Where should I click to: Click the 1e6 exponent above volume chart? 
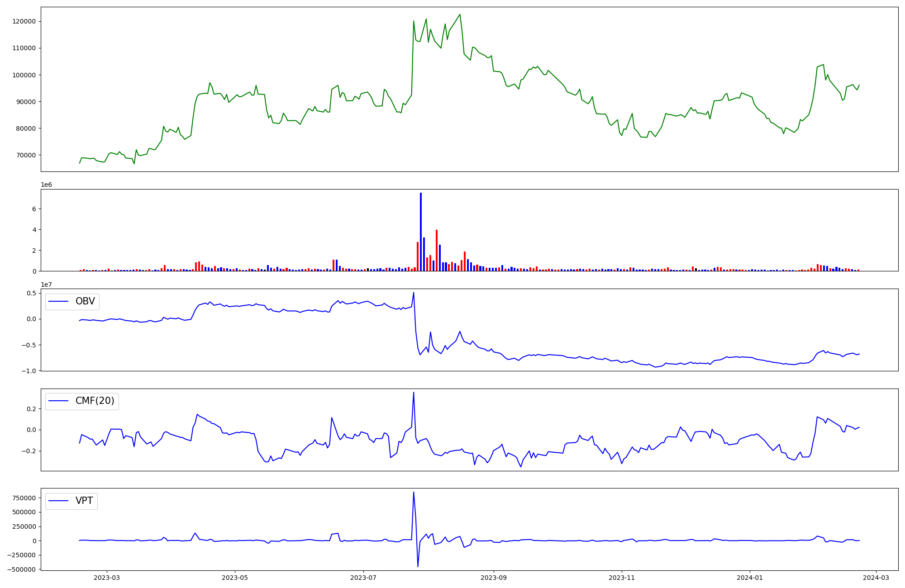(x=46, y=185)
